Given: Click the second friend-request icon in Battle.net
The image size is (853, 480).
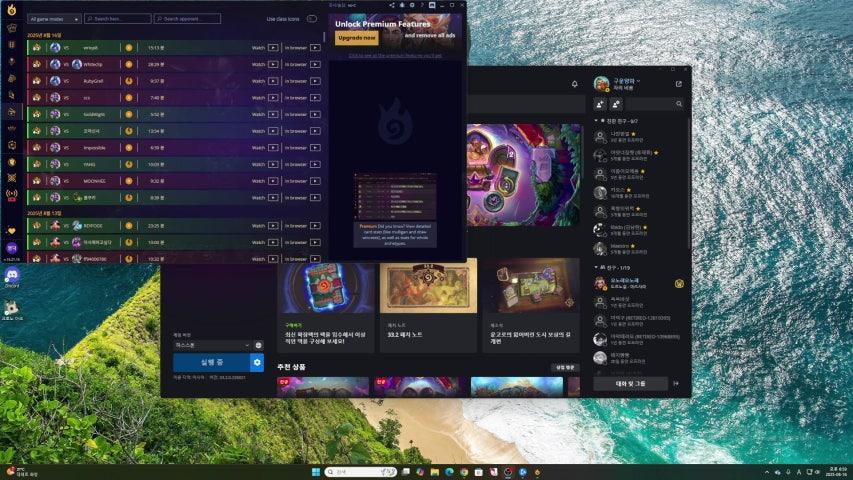Looking at the screenshot, I should coord(616,103).
